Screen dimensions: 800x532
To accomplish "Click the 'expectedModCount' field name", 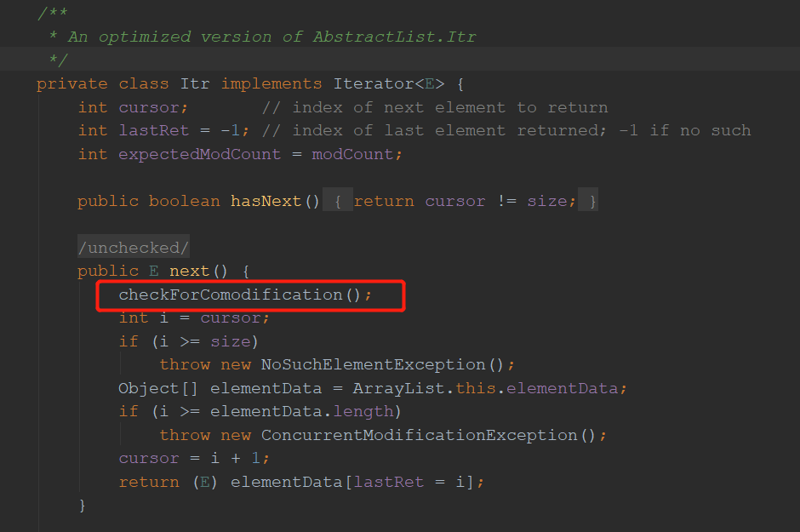I will pyautogui.click(x=199, y=154).
